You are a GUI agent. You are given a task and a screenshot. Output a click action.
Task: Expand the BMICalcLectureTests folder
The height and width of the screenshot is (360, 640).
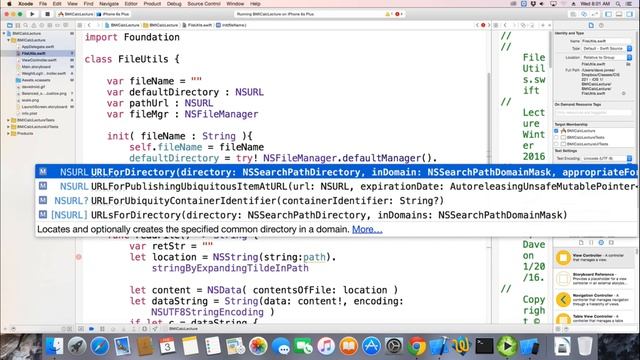9,120
